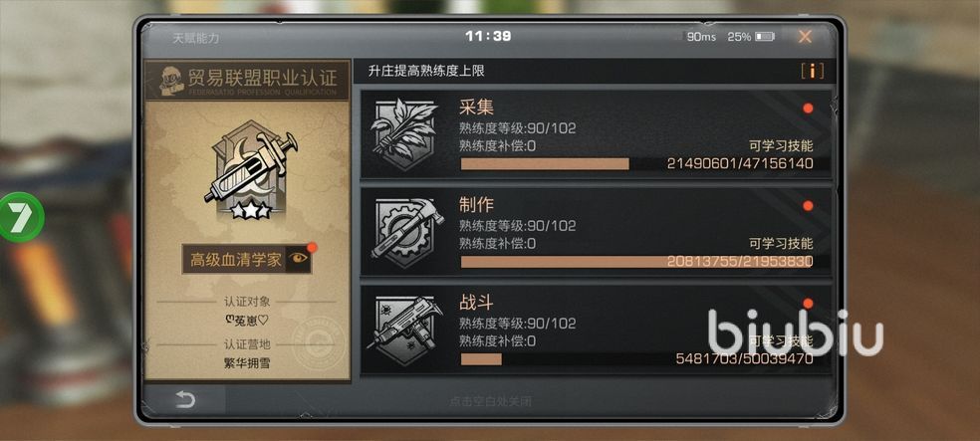Open 可学习技能 in the 采集 row
Screen dimensions: 980x441
click(x=781, y=146)
